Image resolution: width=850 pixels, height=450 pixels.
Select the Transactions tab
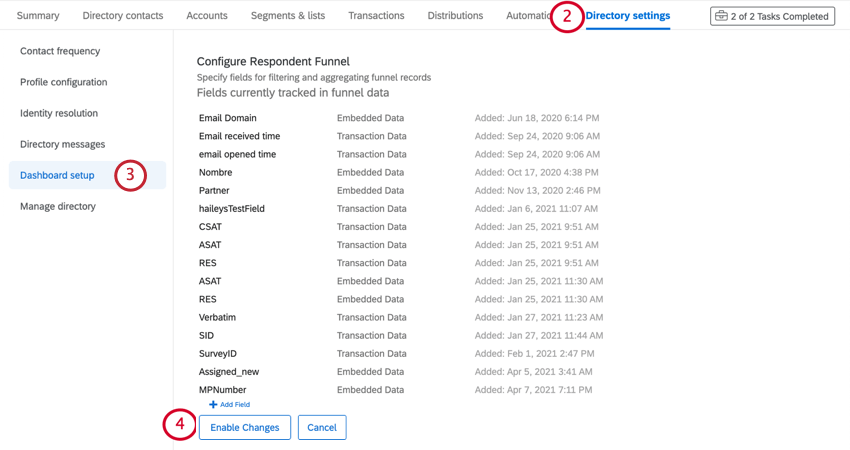[x=376, y=16]
